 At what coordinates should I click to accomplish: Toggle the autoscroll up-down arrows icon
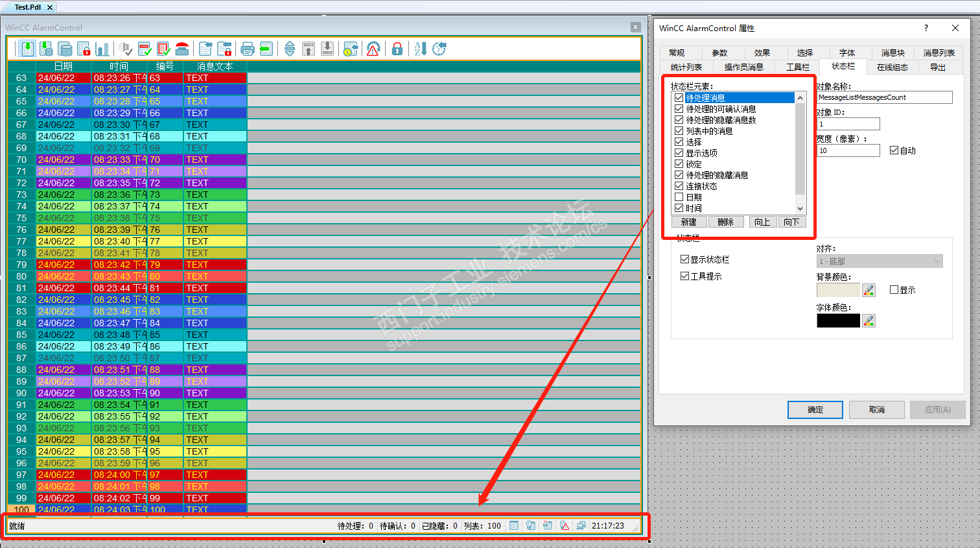click(290, 49)
